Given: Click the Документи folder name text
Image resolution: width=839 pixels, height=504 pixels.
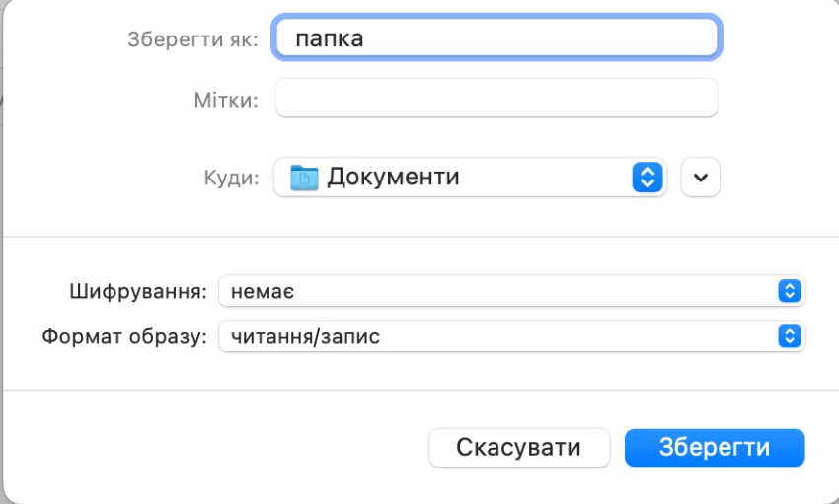Looking at the screenshot, I should pos(393,177).
